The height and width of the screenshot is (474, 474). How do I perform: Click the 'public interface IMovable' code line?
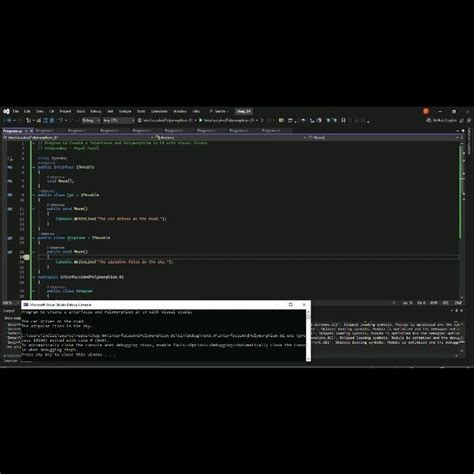[x=66, y=167]
